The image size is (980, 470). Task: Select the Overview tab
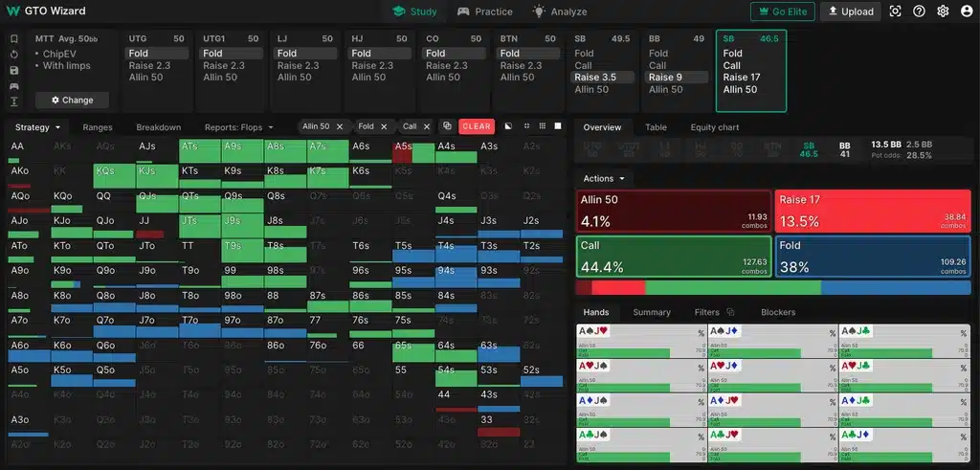(602, 127)
